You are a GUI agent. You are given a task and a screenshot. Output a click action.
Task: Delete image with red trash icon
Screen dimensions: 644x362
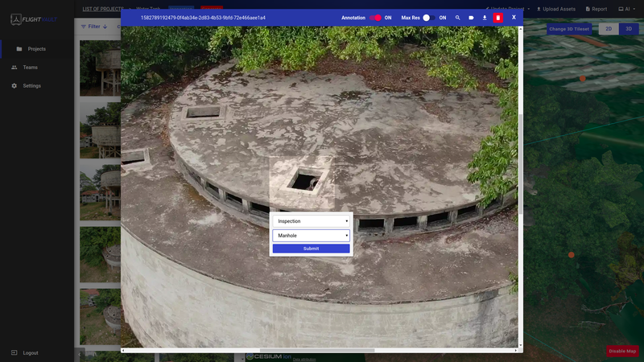point(498,18)
